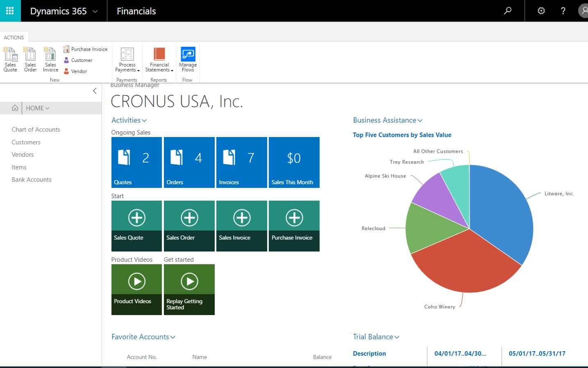Open Bank Accounts list
588x368 pixels.
32,179
